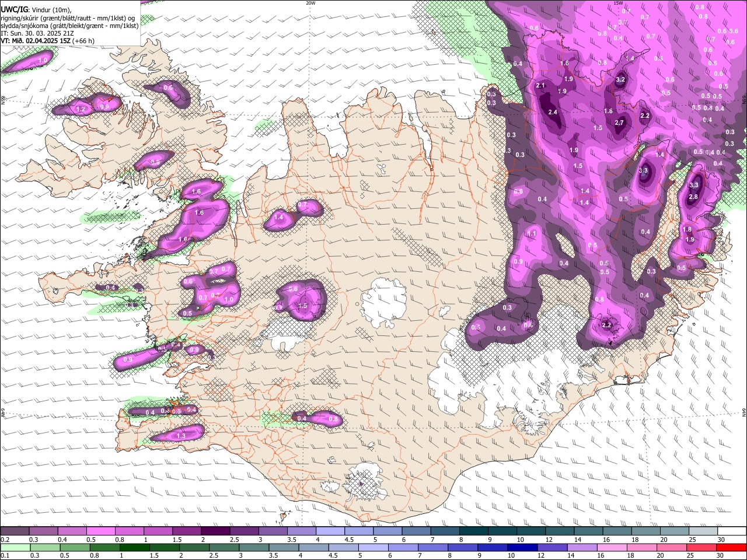This screenshot has height=560, width=747.
Task: Select the 'rigning/skúrir (grænt/blátt/rautt' header line
Action: (68, 17)
